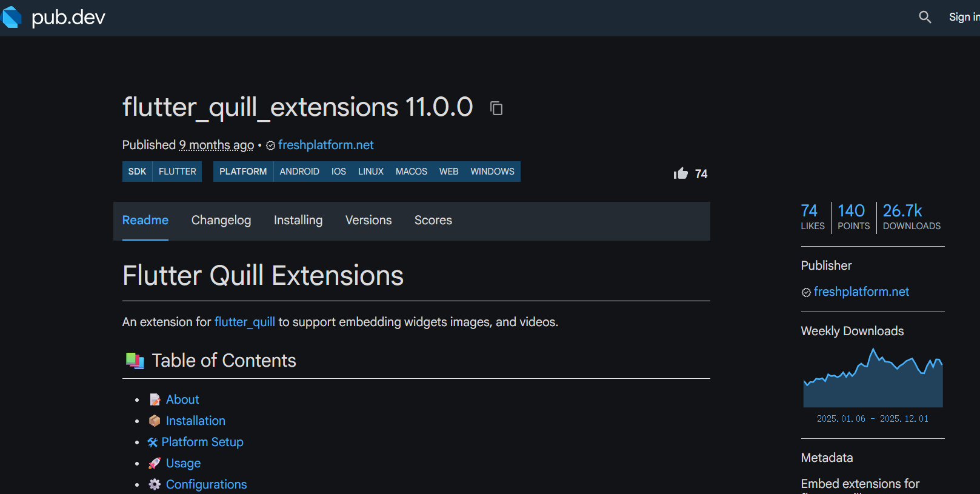The image size is (980, 494).
Task: Switch to the Changelog tab
Action: (x=221, y=220)
